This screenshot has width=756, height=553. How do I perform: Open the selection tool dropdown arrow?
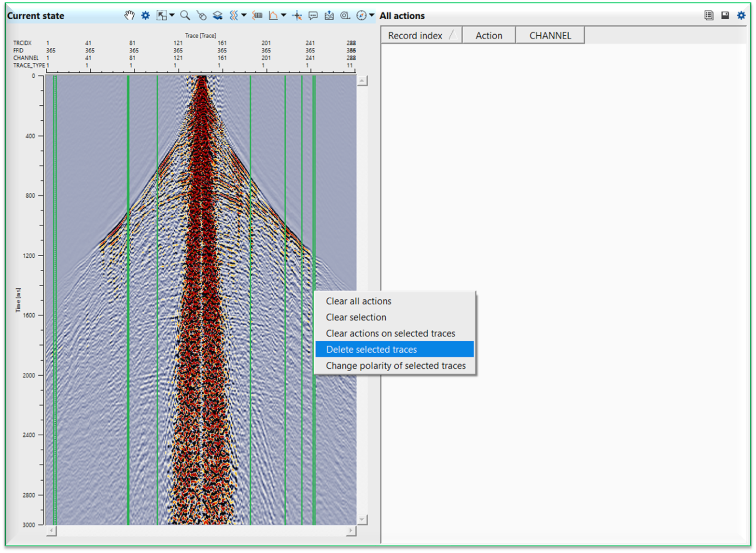pos(172,15)
